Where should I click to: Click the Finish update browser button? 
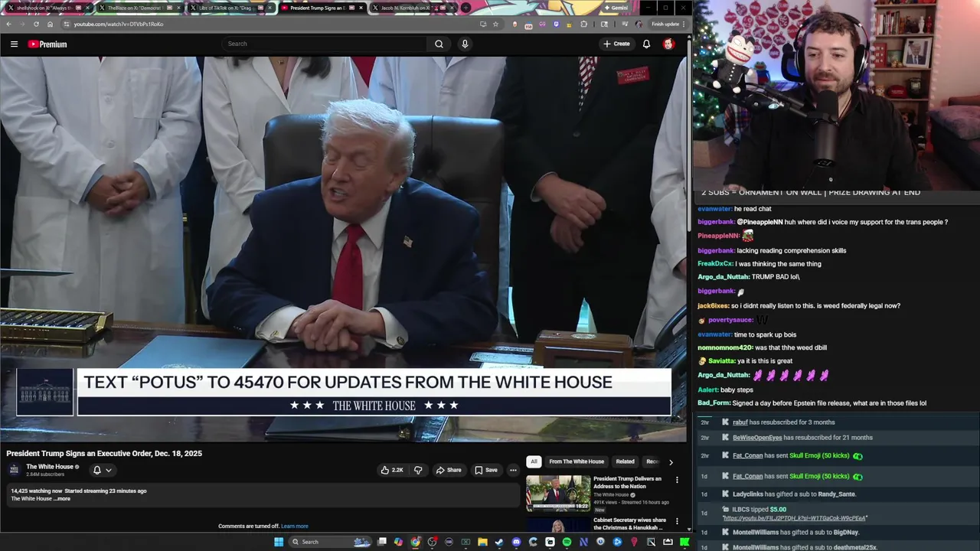click(668, 24)
